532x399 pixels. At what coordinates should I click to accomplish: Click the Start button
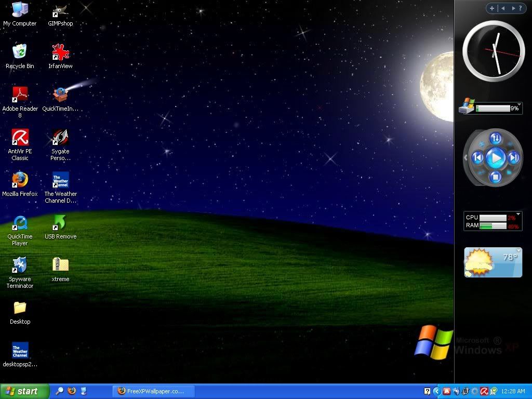pos(25,391)
